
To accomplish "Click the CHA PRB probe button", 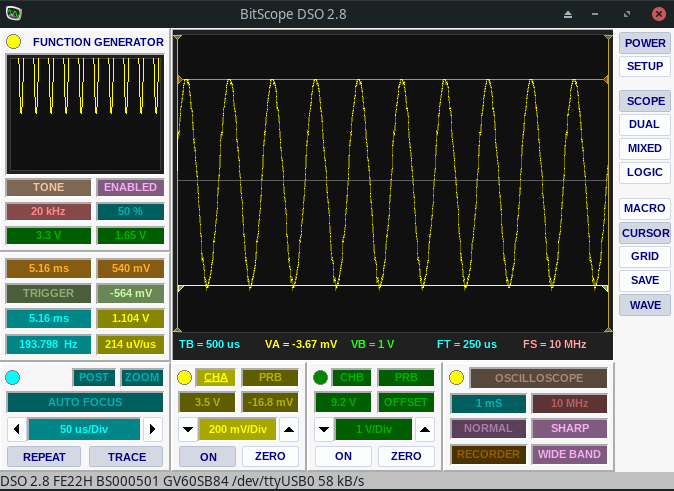I will pyautogui.click(x=270, y=377).
